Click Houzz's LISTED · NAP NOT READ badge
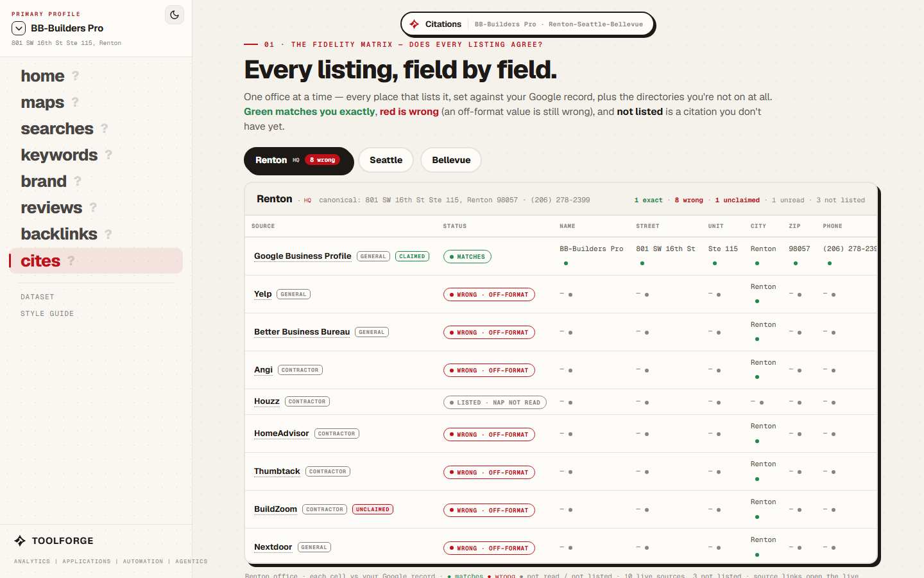 click(x=495, y=403)
